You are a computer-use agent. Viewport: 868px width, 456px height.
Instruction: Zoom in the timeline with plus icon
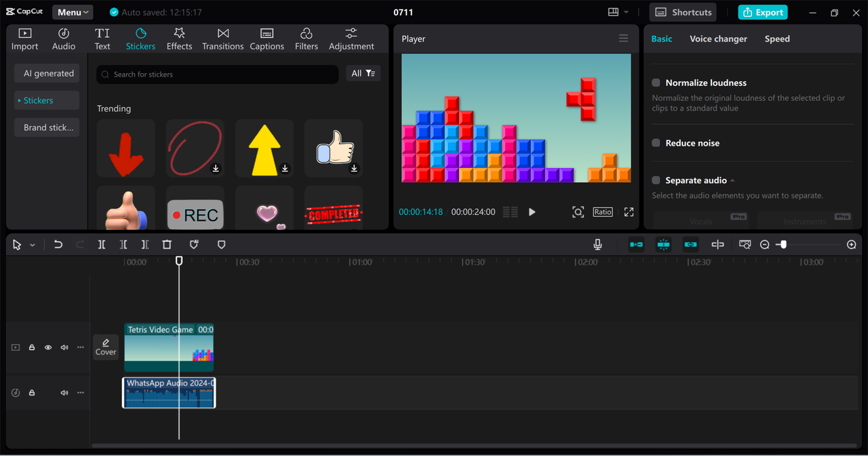(852, 245)
